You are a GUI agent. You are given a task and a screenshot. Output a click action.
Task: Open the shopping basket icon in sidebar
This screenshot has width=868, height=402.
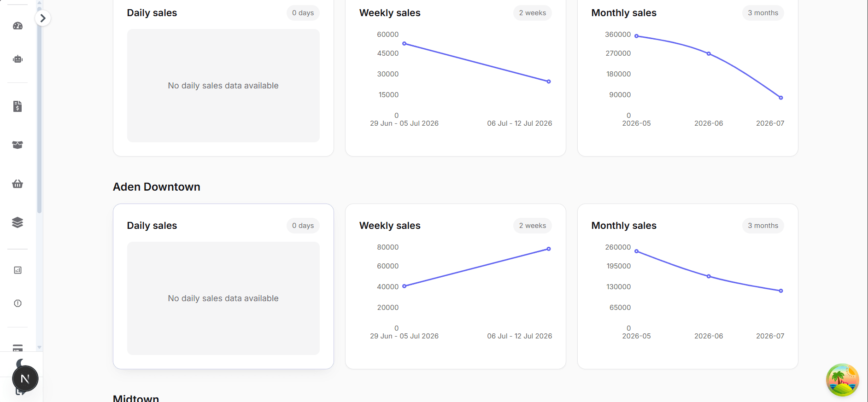pos(18,184)
